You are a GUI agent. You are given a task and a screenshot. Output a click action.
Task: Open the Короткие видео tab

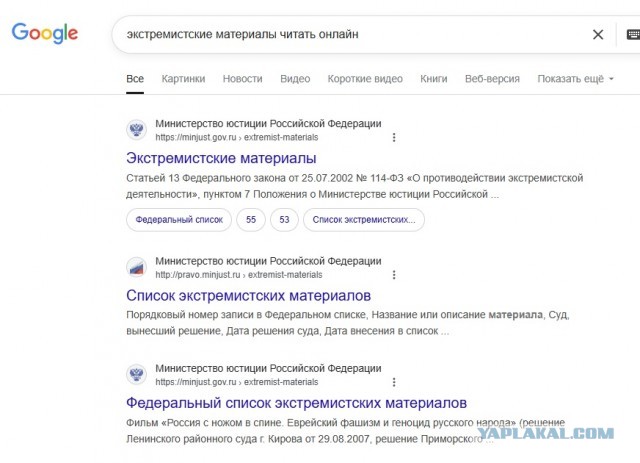point(365,79)
